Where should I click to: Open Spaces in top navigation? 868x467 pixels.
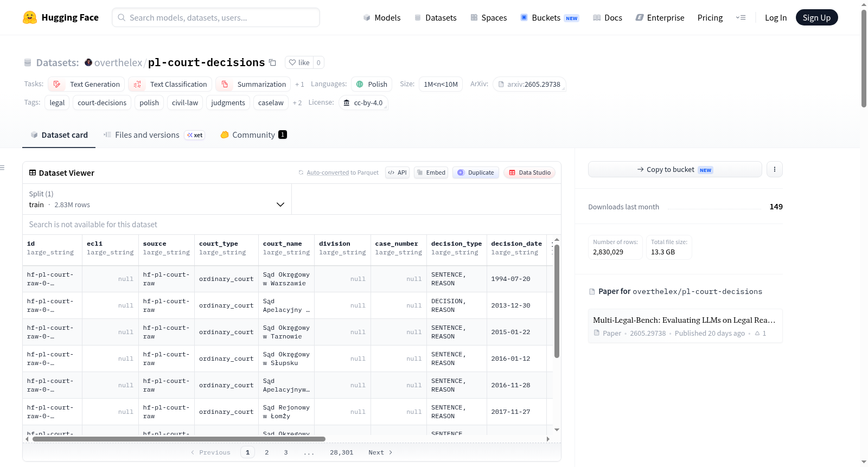489,17
